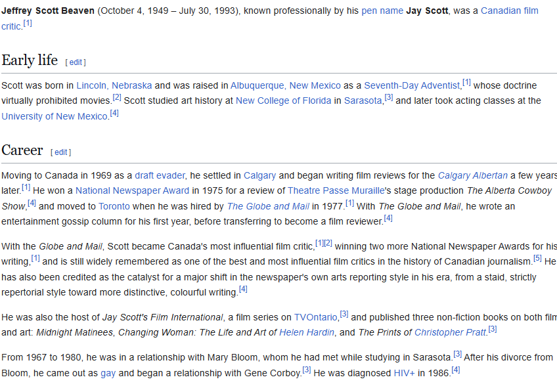
Task: Click citation [1] after 'critic.'
Action: click(28, 24)
